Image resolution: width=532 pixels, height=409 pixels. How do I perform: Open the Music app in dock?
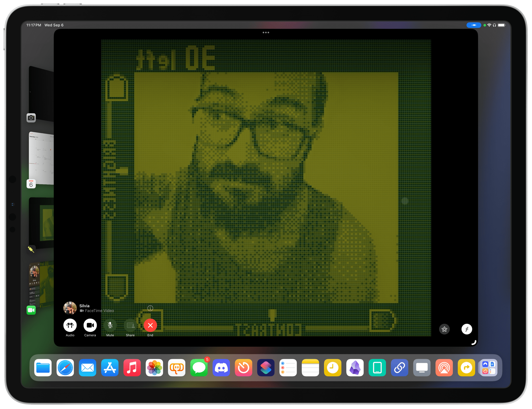pos(132,368)
